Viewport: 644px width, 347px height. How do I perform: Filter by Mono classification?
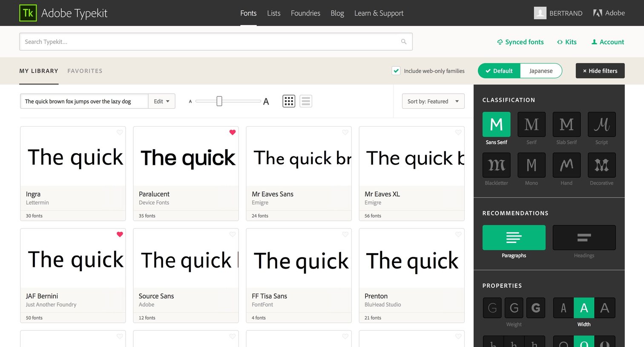pyautogui.click(x=532, y=165)
